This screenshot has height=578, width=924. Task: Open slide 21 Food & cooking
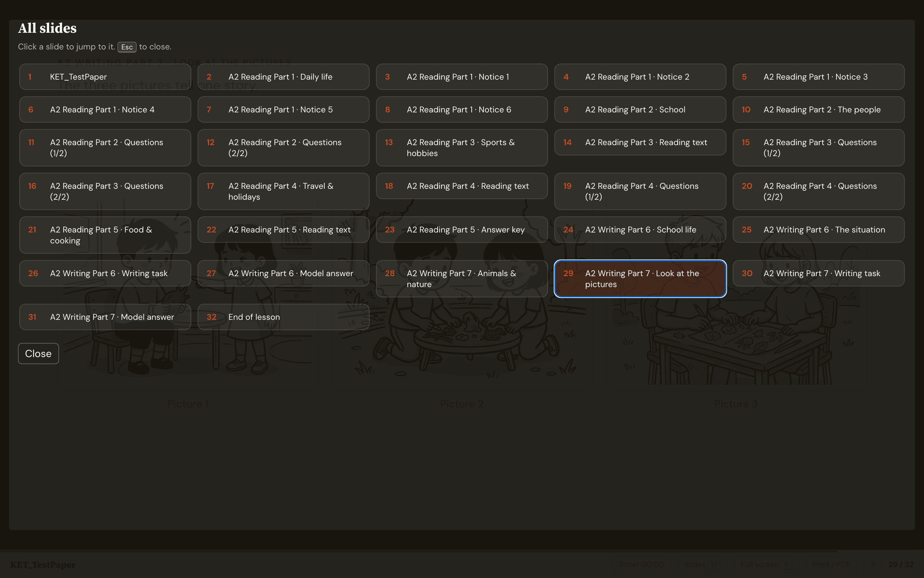pyautogui.click(x=105, y=235)
